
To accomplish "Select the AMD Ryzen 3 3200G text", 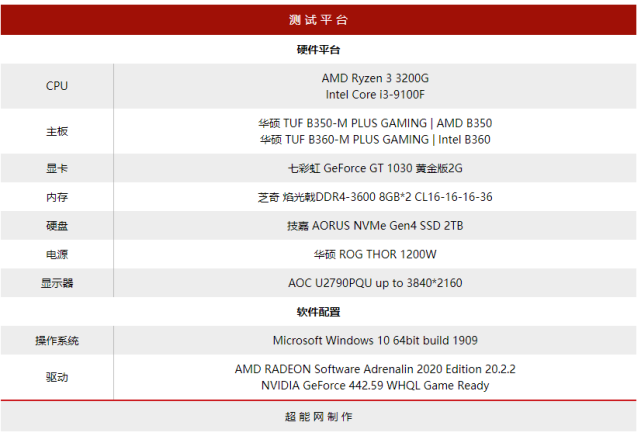I will (x=375, y=78).
